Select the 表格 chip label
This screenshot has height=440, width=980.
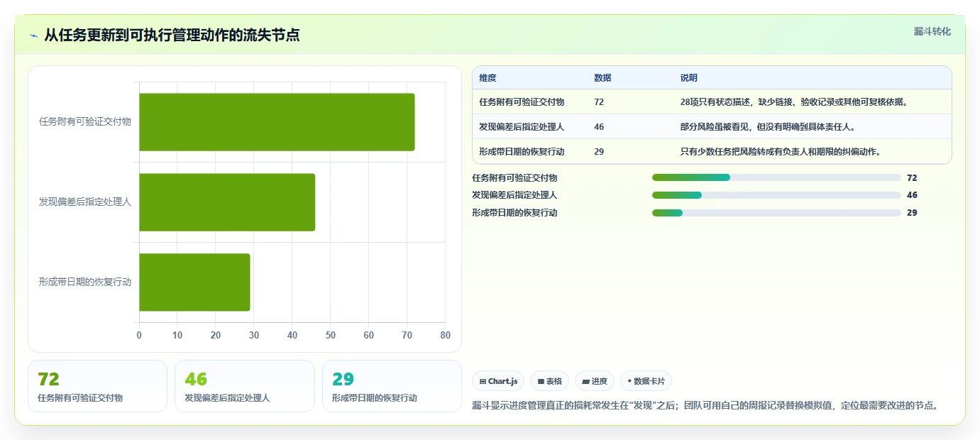[554, 381]
